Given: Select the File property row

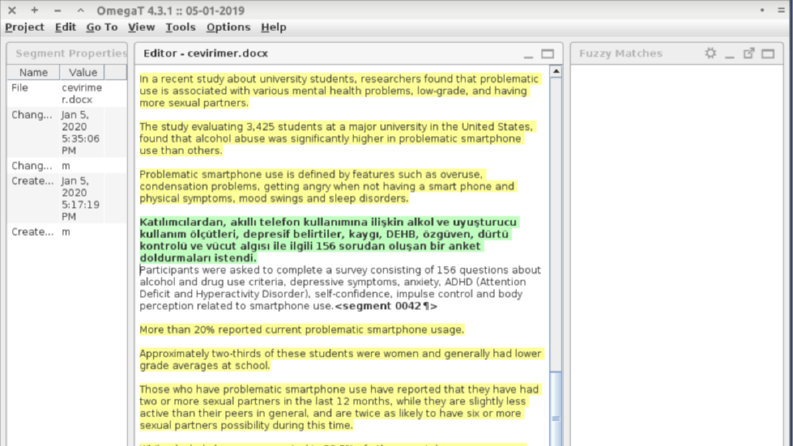Looking at the screenshot, I should tap(67, 94).
